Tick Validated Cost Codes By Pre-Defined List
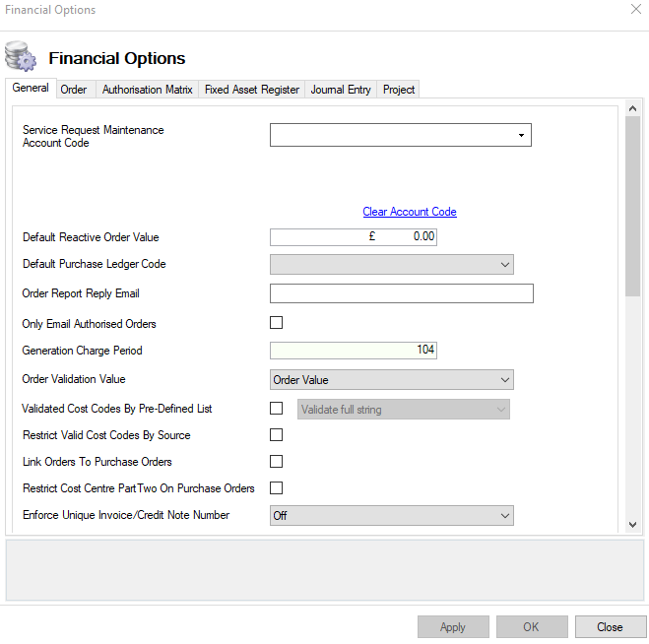Viewport: 649px width, 644px height. (x=277, y=409)
